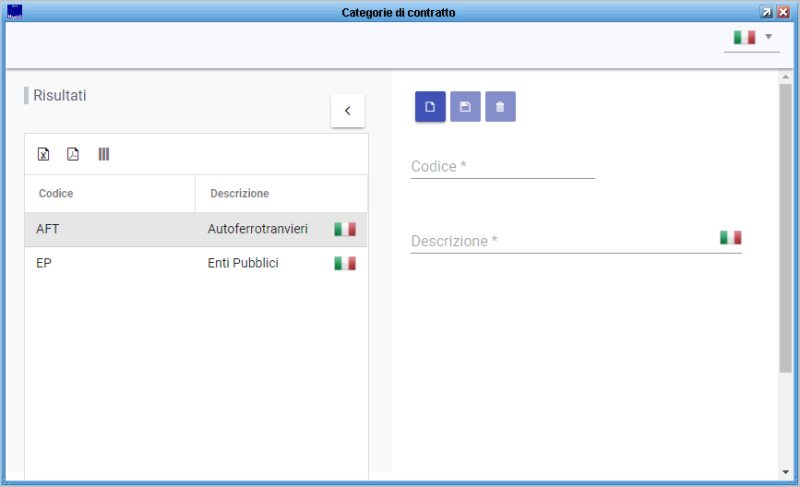Click the flag next to Autoferrotranvieri
800x487 pixels.
tap(345, 229)
